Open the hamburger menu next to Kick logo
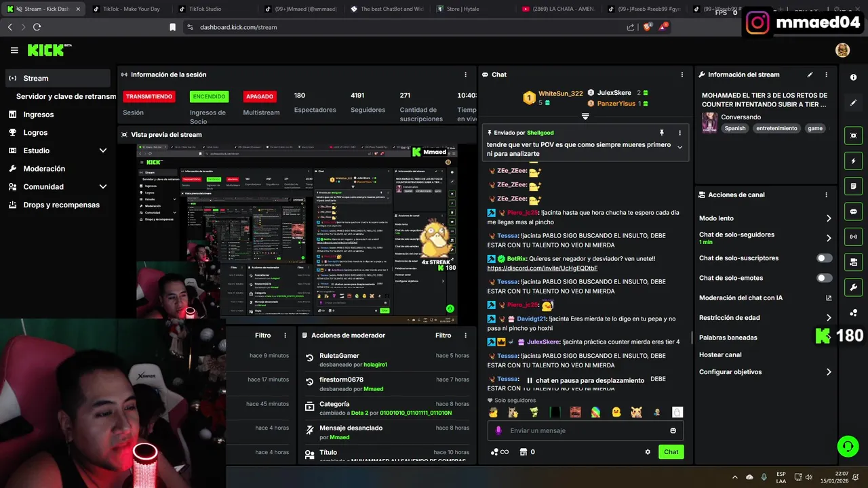This screenshot has height=488, width=868. [x=14, y=50]
